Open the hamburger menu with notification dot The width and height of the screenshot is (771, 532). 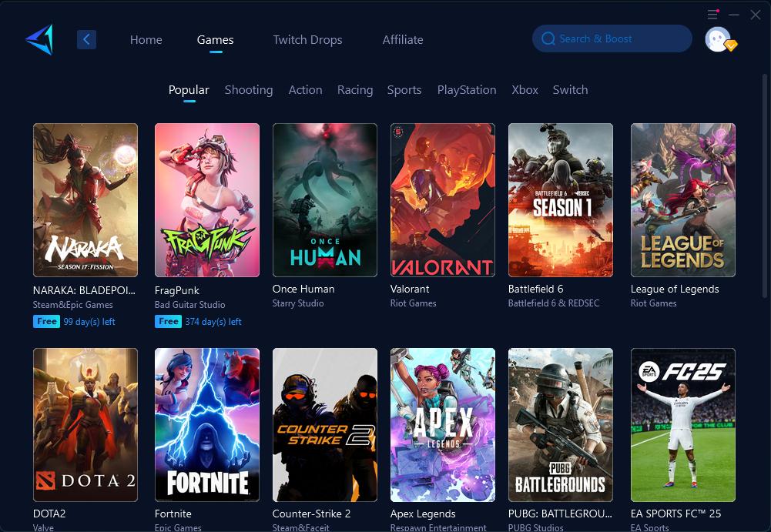(x=712, y=15)
